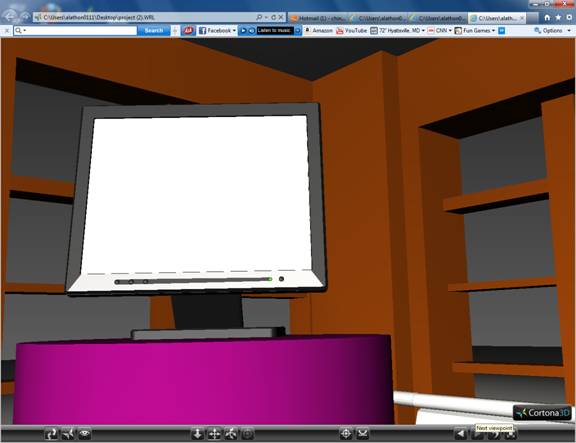Click the Align viewpoint icon

[x=363, y=434]
